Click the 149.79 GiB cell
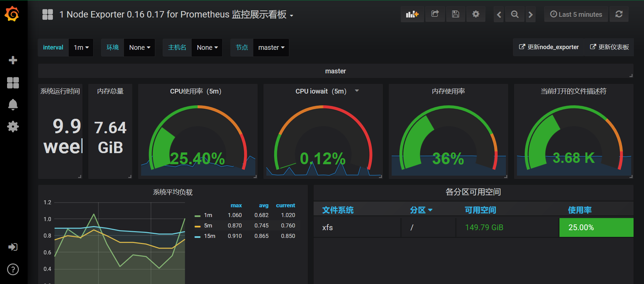This screenshot has width=644, height=284. pyautogui.click(x=507, y=227)
